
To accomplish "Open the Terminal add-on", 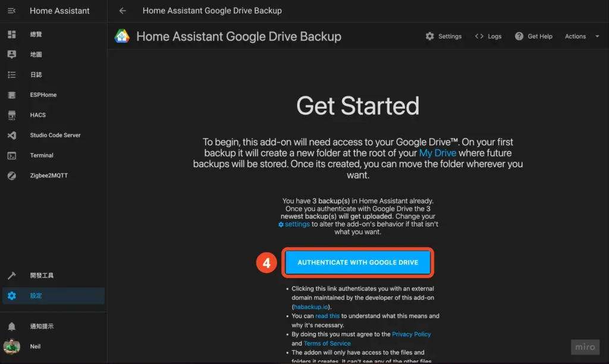I will (40, 155).
